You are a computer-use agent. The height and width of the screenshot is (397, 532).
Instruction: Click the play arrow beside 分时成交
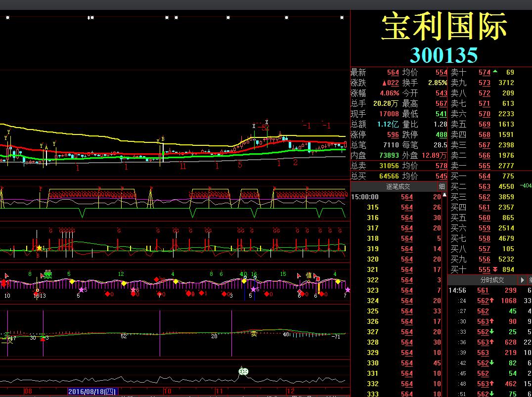coord(523,280)
